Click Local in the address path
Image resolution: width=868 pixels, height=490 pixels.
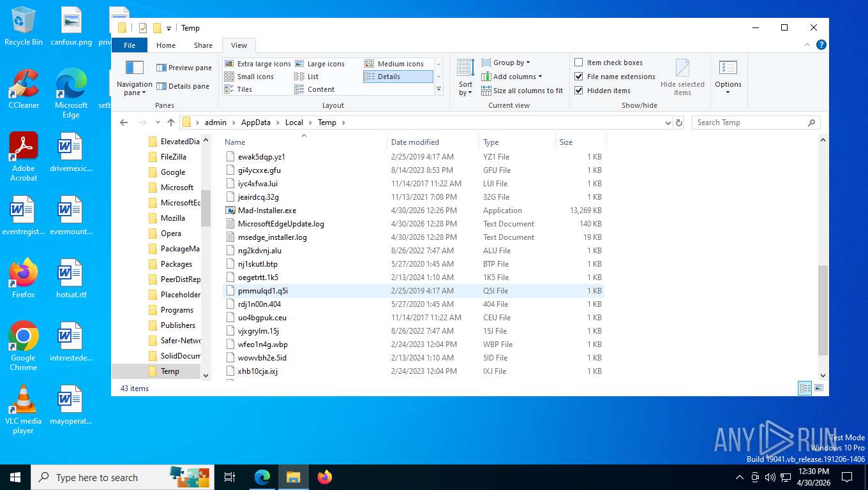294,122
